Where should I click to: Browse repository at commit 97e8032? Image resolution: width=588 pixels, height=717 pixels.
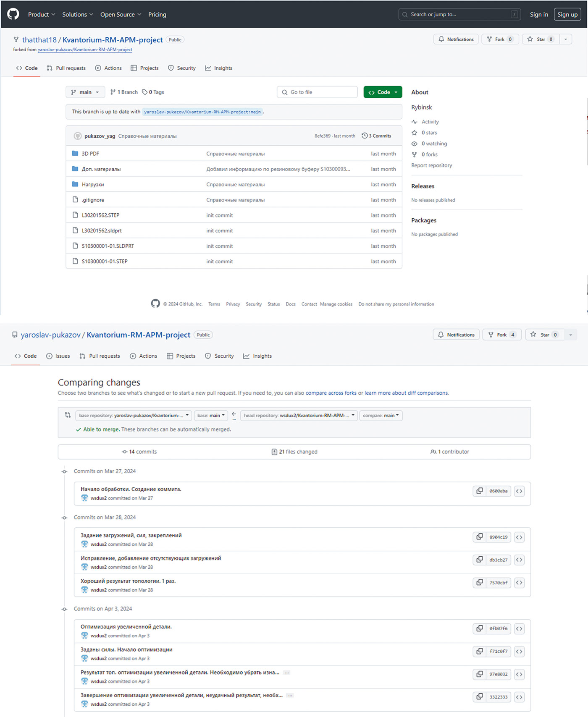[519, 674]
